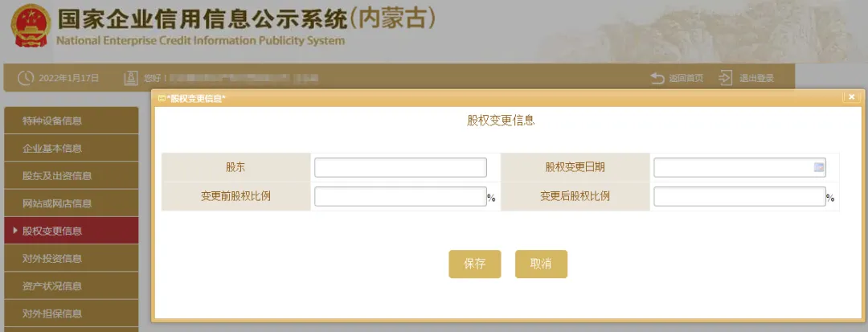Click the 返回首页 return arrow icon
Screen dimensions: 868x332
[657, 78]
